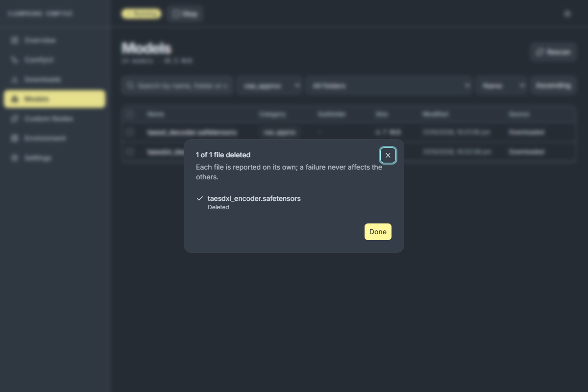Click the Done button
The image size is (588, 392).
(x=378, y=232)
